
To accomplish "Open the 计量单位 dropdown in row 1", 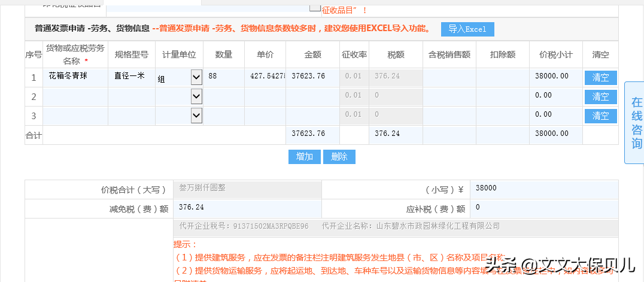I will pos(196,77).
